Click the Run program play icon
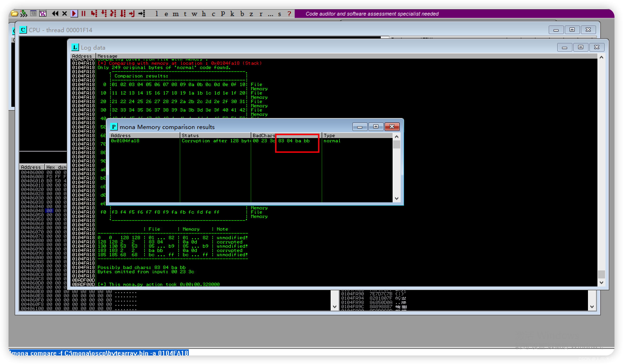623x364 pixels. pos(74,14)
